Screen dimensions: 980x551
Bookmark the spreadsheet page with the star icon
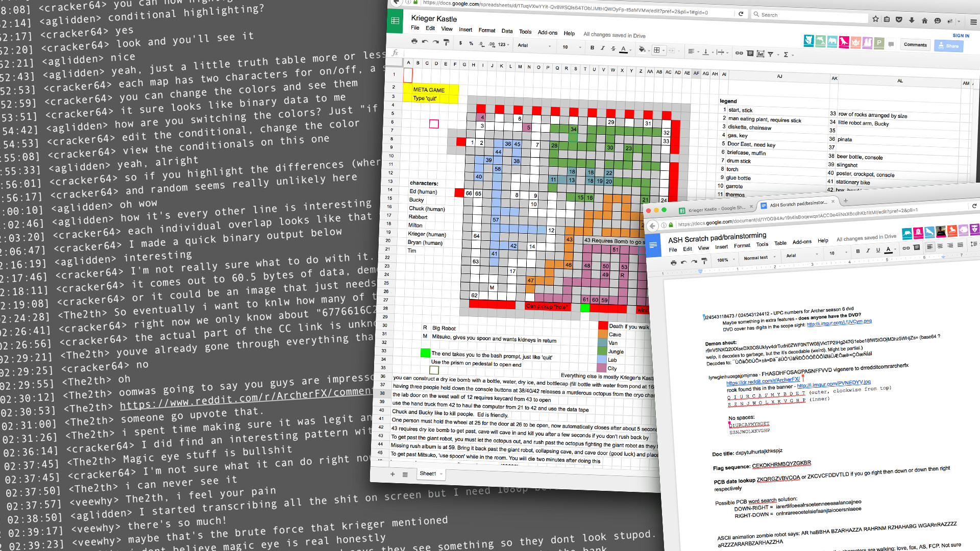(x=875, y=19)
